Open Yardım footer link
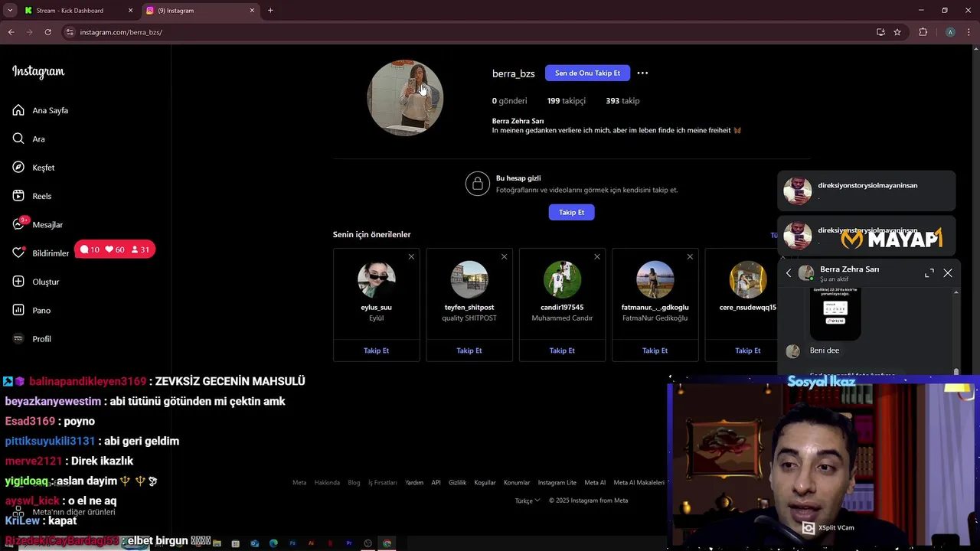This screenshot has height=551, width=980. [414, 483]
